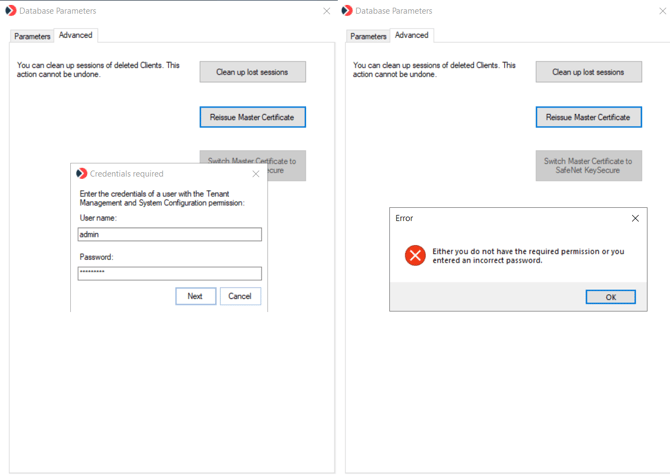Switch to Parameters tab in Credentials-side window
The height and width of the screenshot is (476, 670).
point(32,36)
